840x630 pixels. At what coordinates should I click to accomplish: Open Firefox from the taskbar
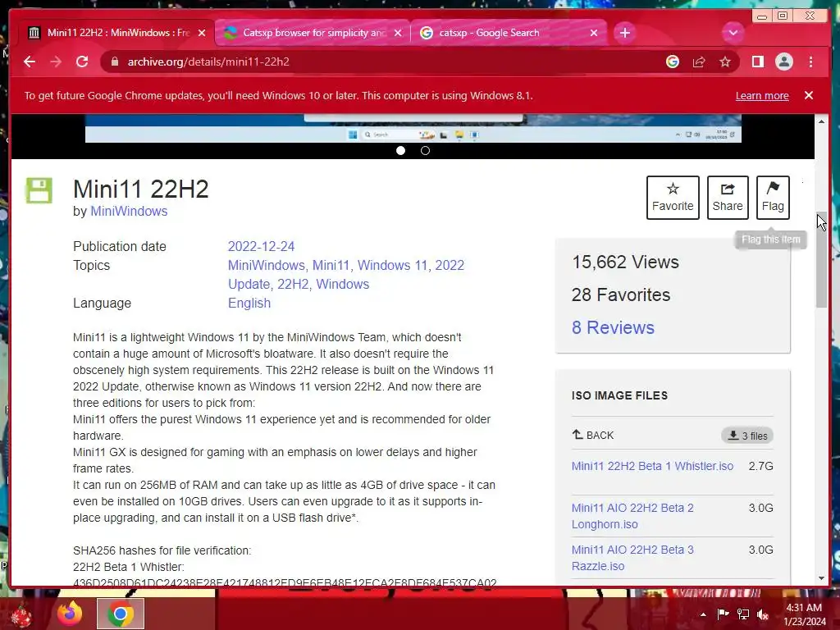[x=70, y=614]
